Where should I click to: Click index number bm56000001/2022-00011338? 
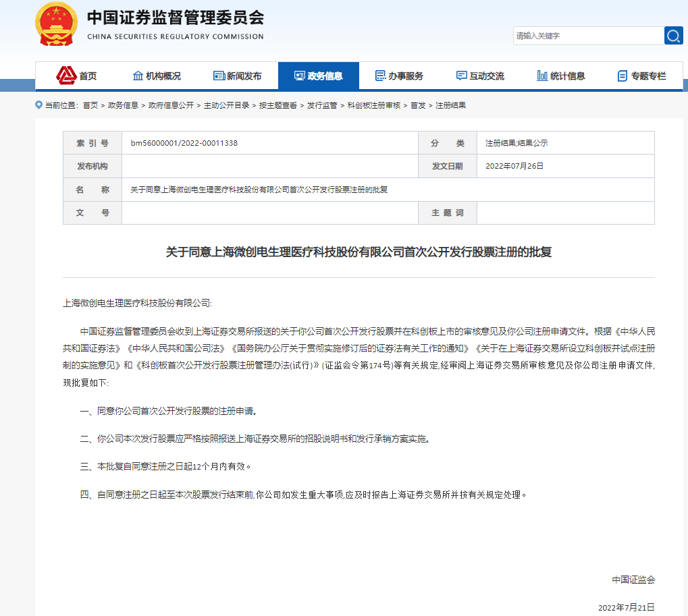184,143
